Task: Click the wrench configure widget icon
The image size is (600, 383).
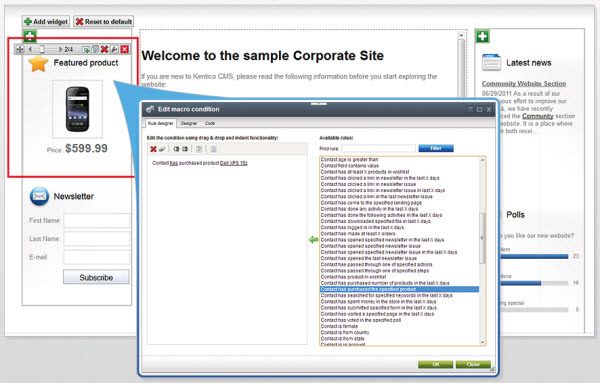Action: coord(114,49)
